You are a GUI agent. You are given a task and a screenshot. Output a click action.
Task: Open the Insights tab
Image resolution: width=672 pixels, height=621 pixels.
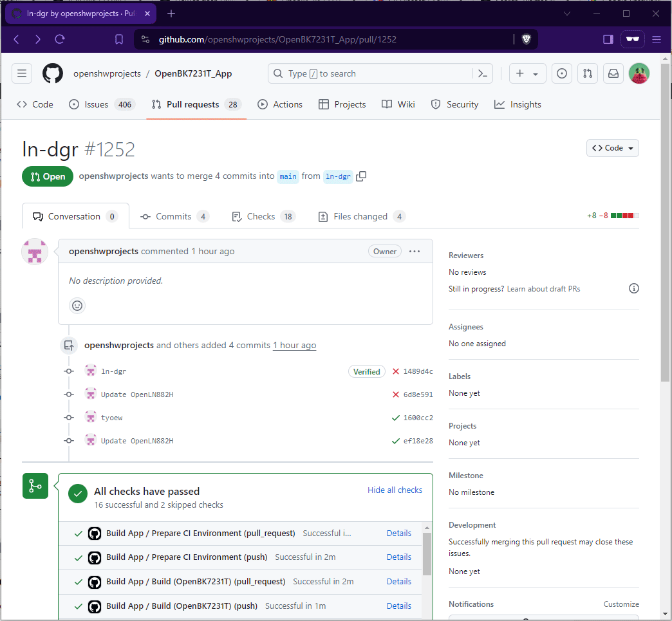(518, 104)
